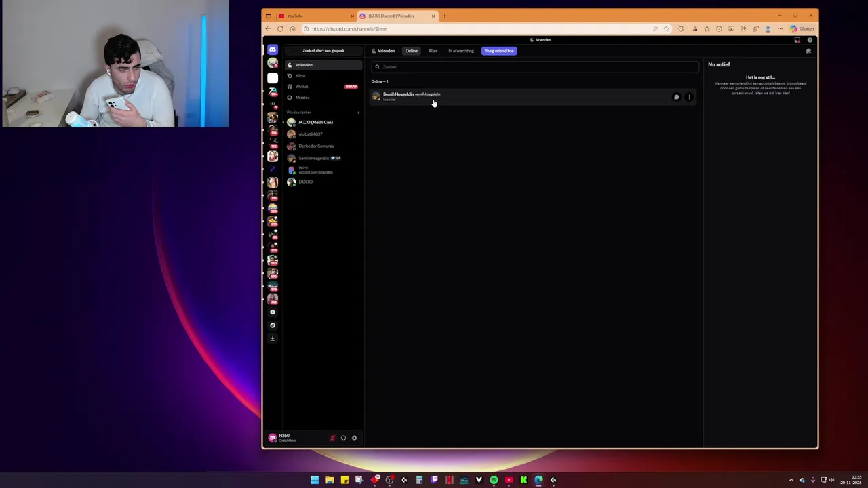Select the Online friends tab
Image resolution: width=868 pixels, height=488 pixels.
(x=412, y=51)
